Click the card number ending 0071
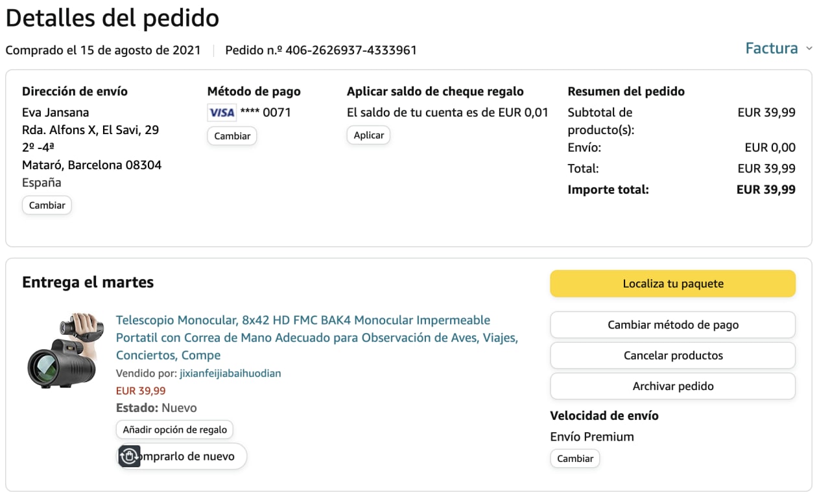This screenshot has height=504, width=830. click(266, 113)
